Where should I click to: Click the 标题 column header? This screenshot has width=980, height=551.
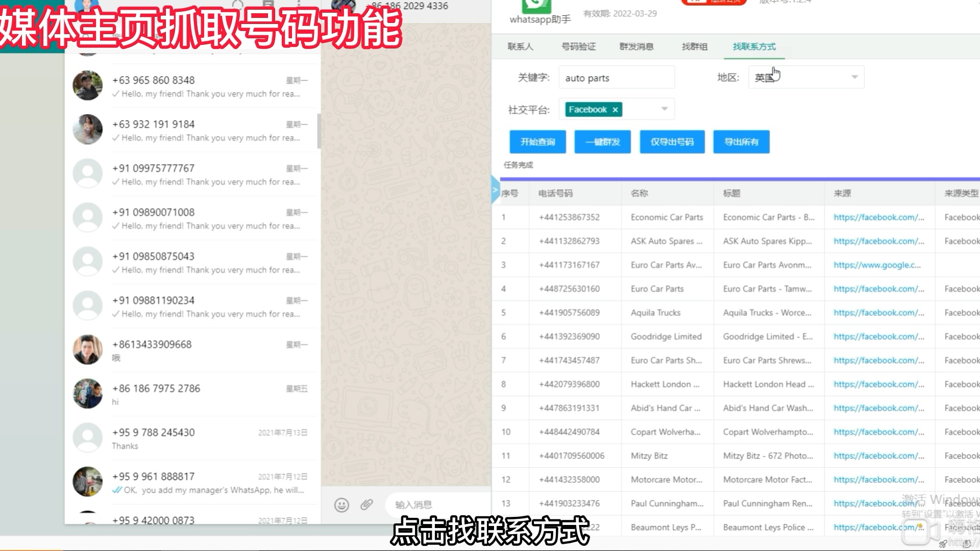coord(731,193)
